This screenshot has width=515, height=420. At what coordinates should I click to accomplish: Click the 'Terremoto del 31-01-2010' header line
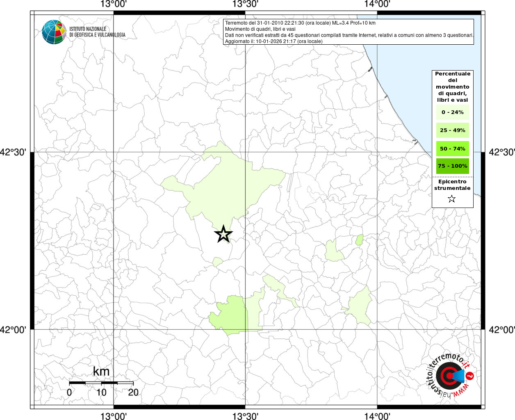point(300,23)
